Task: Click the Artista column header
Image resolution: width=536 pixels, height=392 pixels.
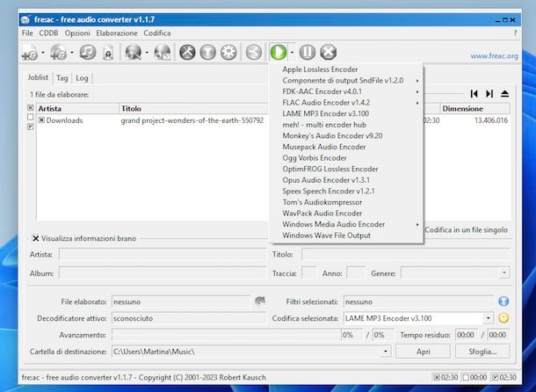Action: point(77,108)
